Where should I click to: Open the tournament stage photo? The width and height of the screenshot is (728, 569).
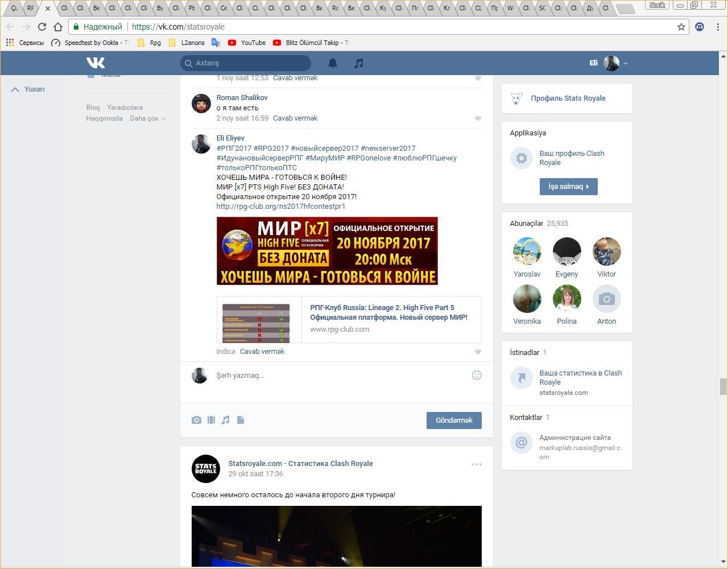click(x=337, y=536)
